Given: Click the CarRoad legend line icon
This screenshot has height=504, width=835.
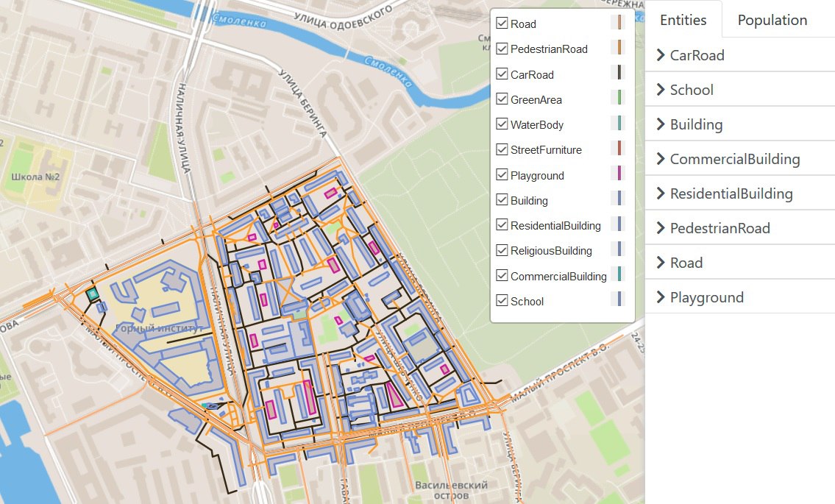Looking at the screenshot, I should coord(618,73).
